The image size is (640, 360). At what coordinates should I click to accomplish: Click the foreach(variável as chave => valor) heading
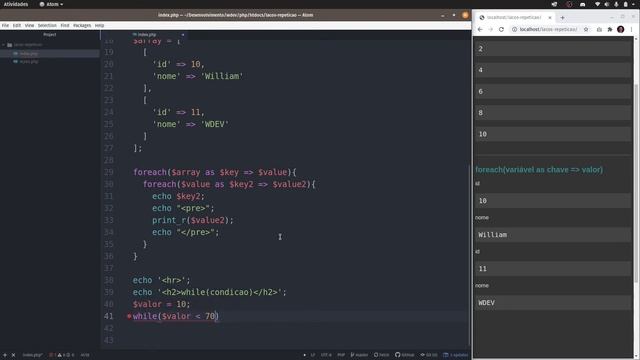(539, 170)
